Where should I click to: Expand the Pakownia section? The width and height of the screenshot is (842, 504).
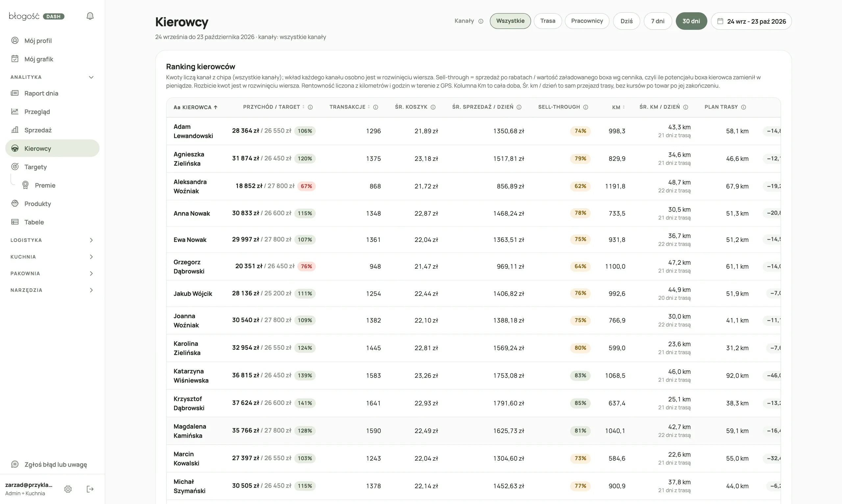(x=52, y=274)
